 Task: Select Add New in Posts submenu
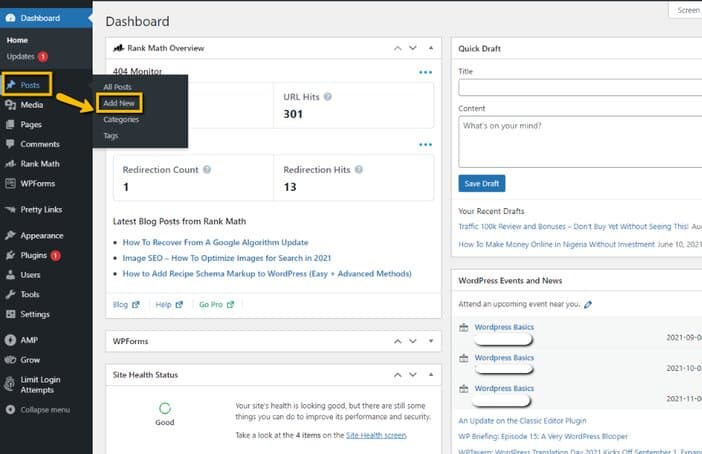tap(119, 103)
